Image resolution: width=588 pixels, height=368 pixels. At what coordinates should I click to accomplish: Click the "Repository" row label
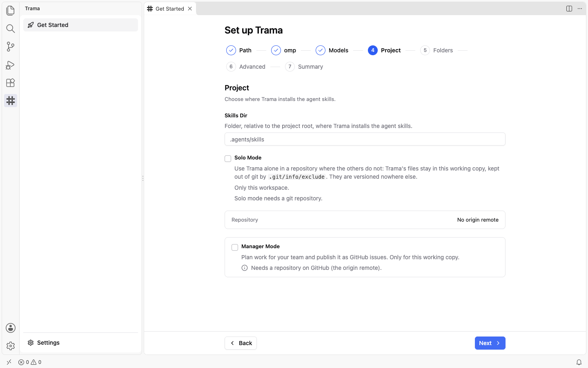click(245, 220)
